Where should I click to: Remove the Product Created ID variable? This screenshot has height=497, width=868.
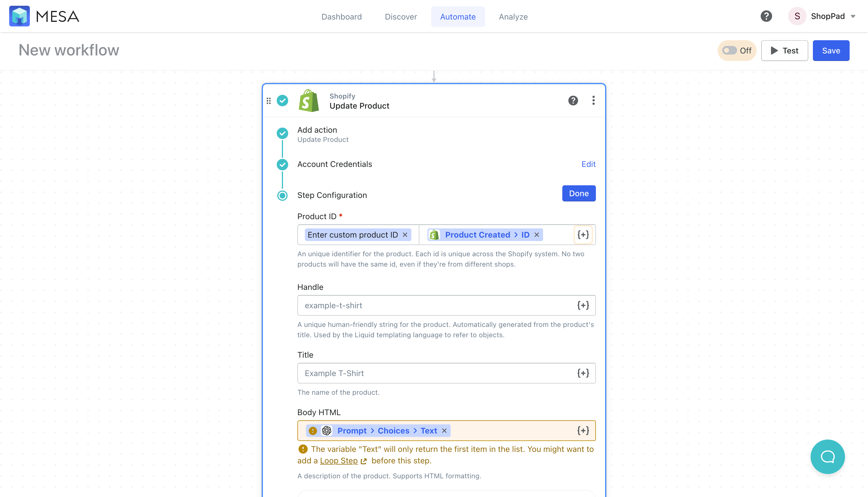tap(536, 235)
